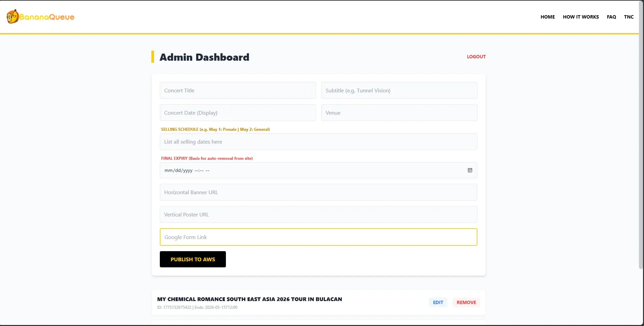This screenshot has width=644, height=326.
Task: Publish the concert to AWS
Action: 193,259
